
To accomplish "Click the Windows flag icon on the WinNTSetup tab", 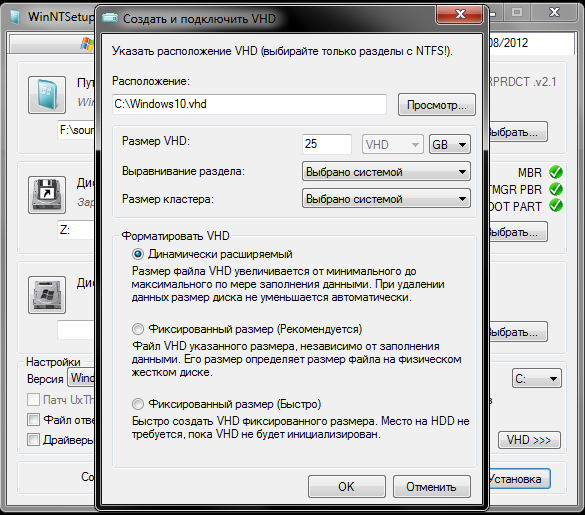I will pyautogui.click(x=87, y=44).
